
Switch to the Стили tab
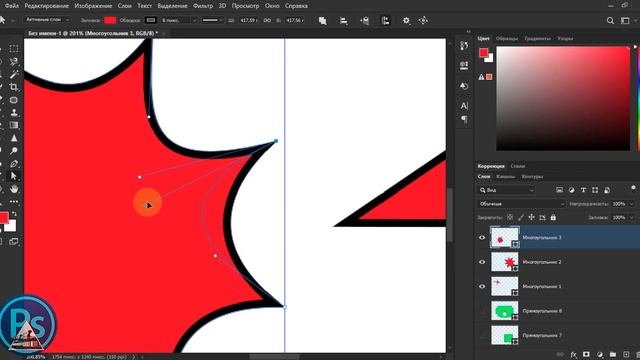tap(518, 166)
